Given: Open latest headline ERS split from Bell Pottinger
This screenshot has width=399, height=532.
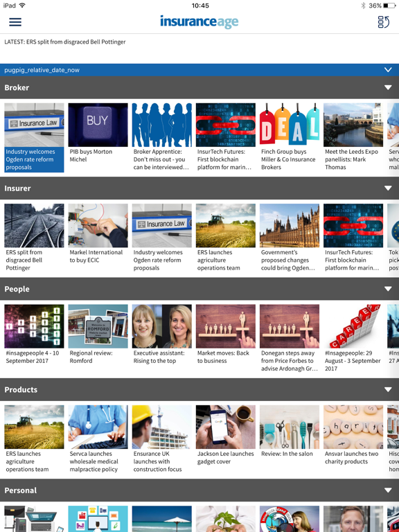Looking at the screenshot, I should point(65,42).
